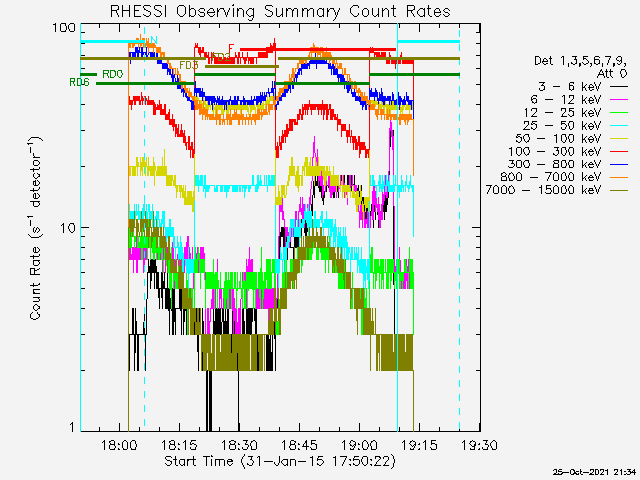Click the 1 y-axis tick label

(73, 427)
